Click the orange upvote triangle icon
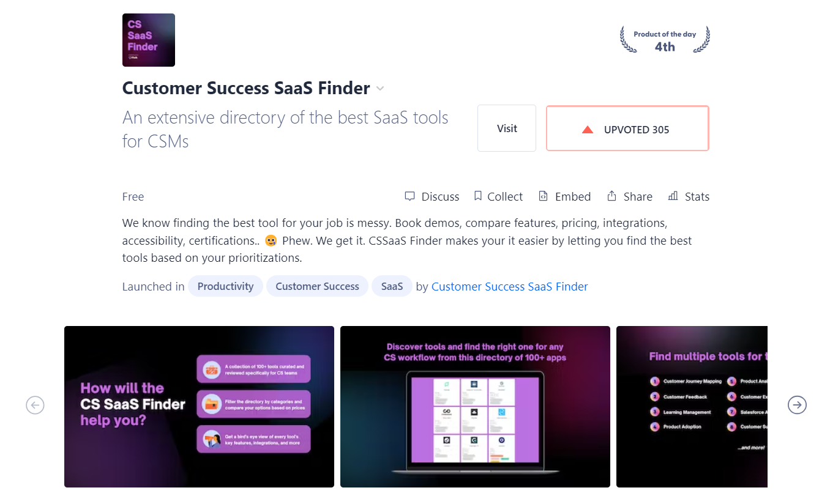 coord(588,130)
